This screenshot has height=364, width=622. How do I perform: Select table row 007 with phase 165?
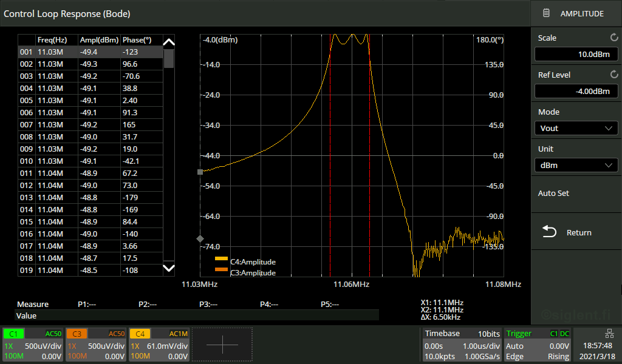91,125
